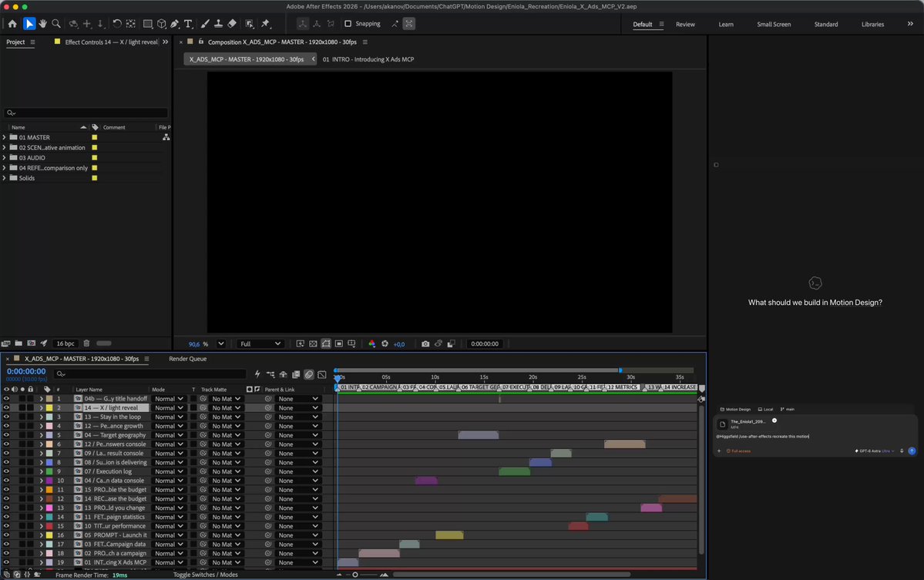924x580 pixels.
Task: Expand the 01 MASTER folder
Action: (4, 137)
